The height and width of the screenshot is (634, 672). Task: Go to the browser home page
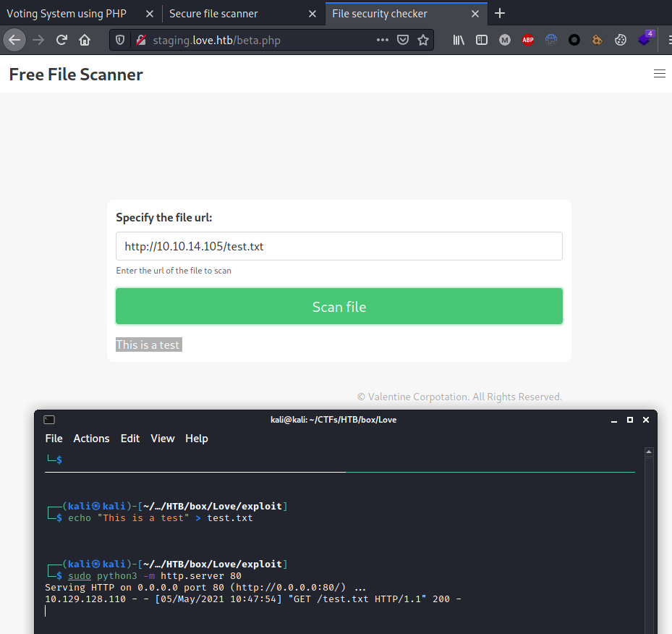tap(85, 40)
